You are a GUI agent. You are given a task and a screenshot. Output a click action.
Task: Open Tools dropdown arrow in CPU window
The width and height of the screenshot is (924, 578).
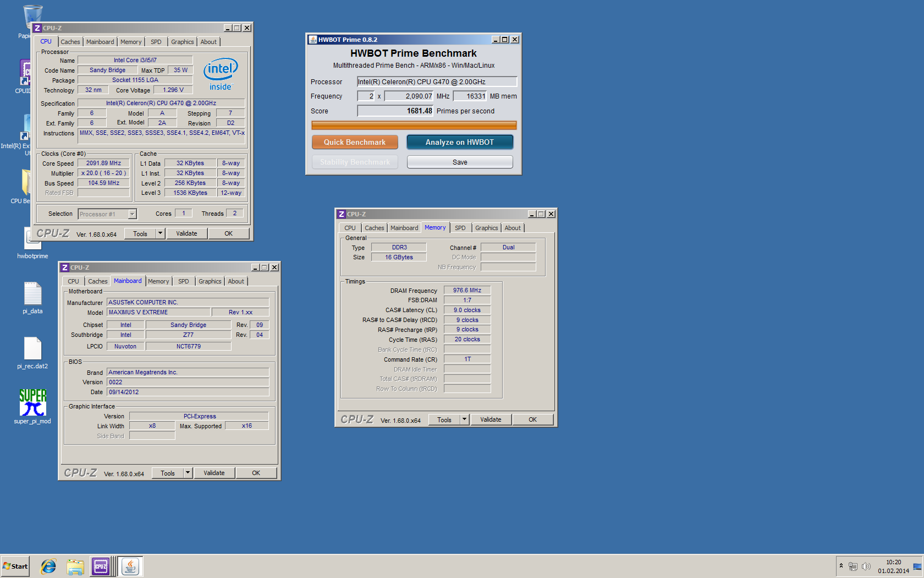pyautogui.click(x=160, y=233)
